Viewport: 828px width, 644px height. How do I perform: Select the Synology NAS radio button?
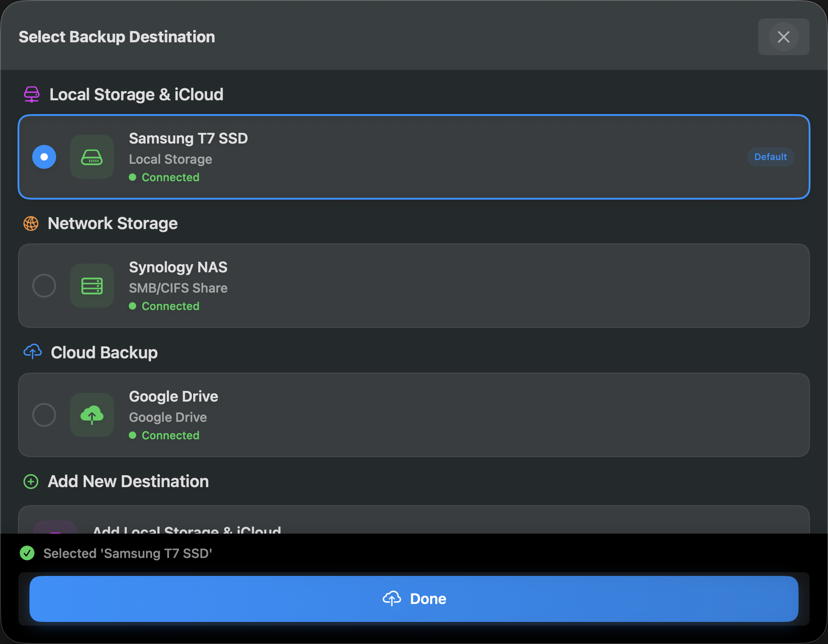tap(44, 286)
